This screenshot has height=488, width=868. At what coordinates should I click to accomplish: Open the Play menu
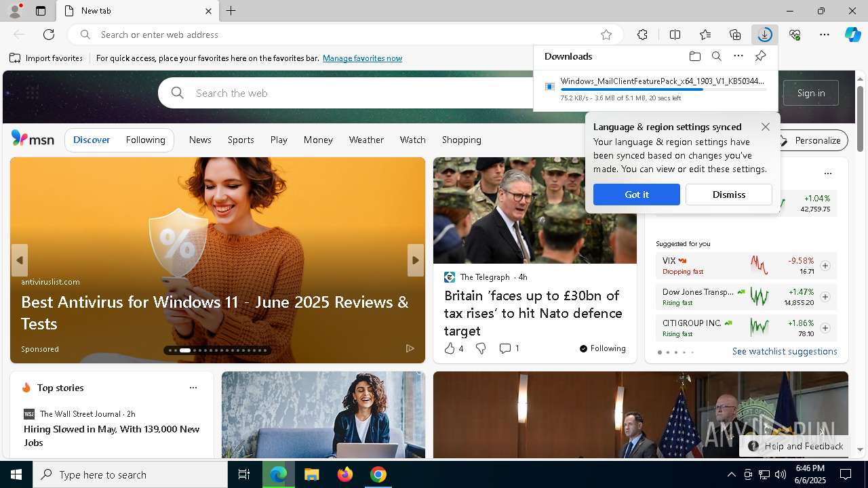[279, 140]
